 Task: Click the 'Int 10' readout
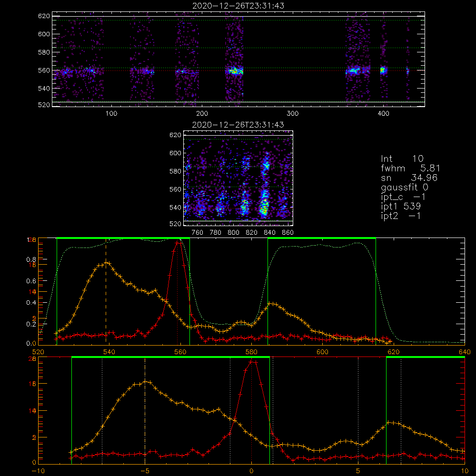402,159
